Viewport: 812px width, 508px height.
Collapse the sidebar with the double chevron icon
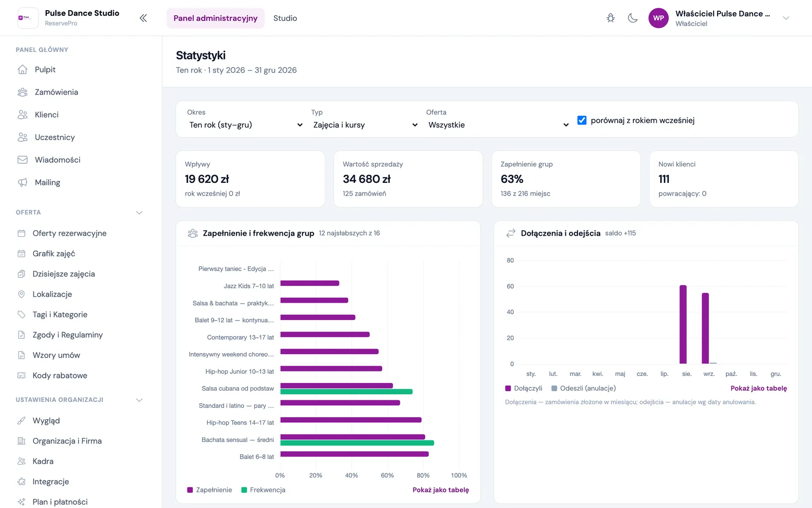(x=143, y=18)
